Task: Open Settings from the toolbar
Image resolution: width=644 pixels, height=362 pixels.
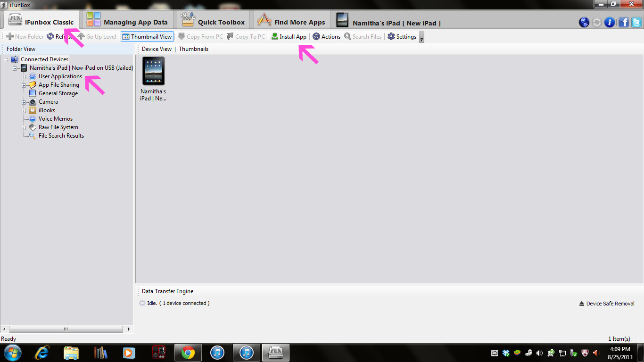Action: click(402, 36)
